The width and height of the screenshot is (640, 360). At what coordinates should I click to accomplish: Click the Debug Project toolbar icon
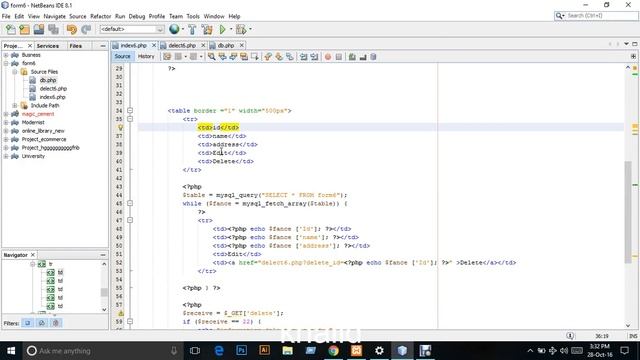tap(241, 29)
